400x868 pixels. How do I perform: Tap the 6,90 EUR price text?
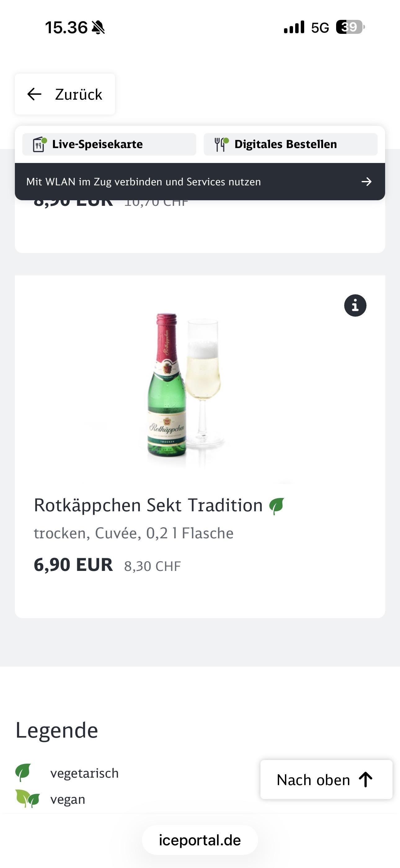point(73,565)
